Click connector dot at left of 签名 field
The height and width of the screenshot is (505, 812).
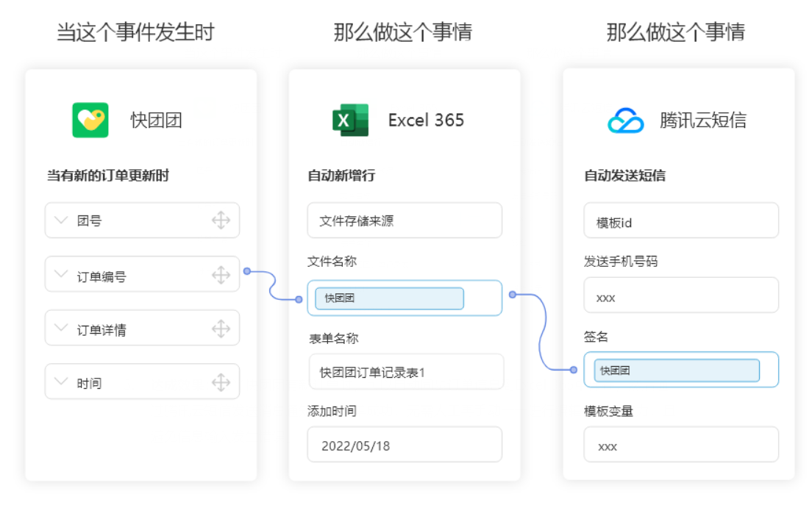(573, 370)
